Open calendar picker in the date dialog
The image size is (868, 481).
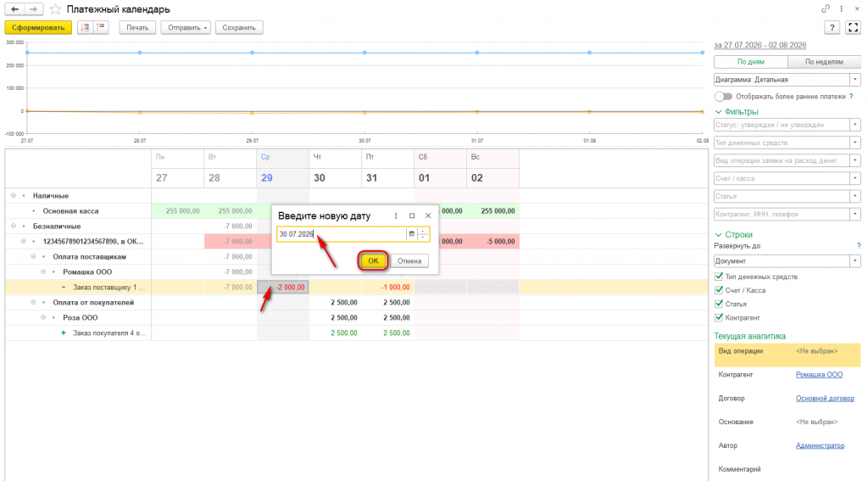click(411, 234)
